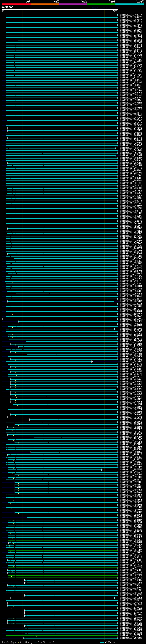Click the 'Large gaps' legend text
Viewport: 146px width, 644px height.
pos(10,642)
